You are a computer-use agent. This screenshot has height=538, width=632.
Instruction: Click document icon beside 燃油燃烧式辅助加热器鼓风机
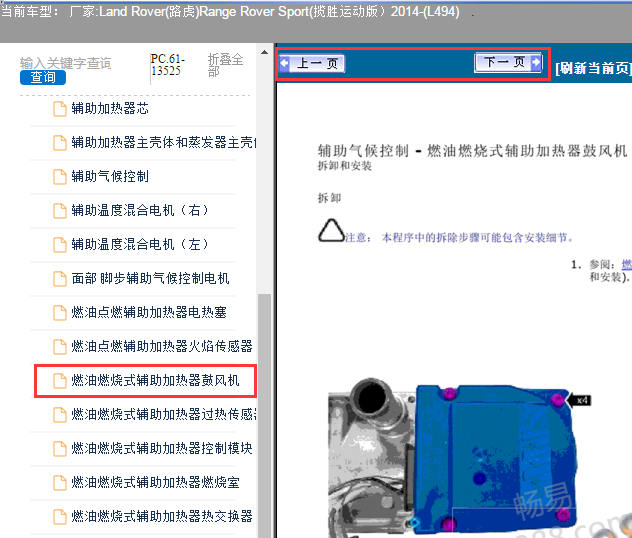point(60,380)
